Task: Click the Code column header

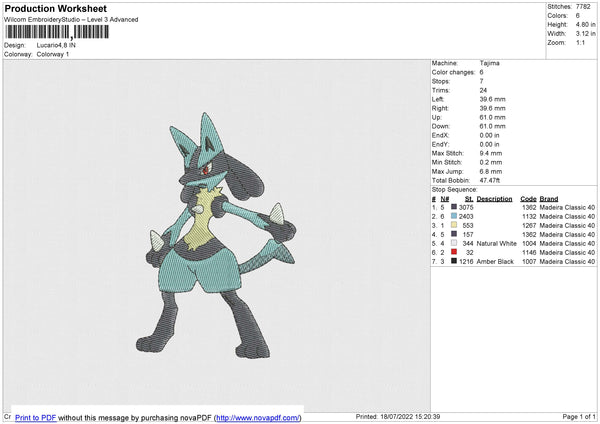Action: 528,199
